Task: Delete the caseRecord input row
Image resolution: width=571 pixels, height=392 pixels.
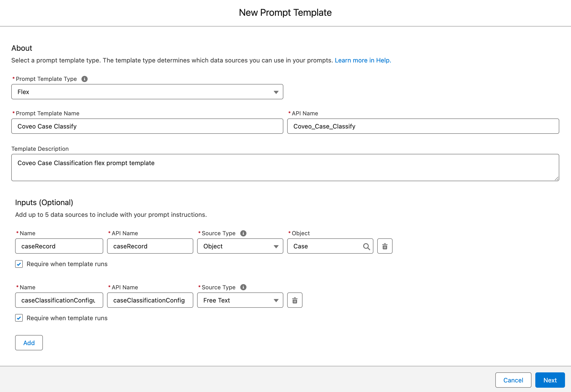Action: pos(384,246)
